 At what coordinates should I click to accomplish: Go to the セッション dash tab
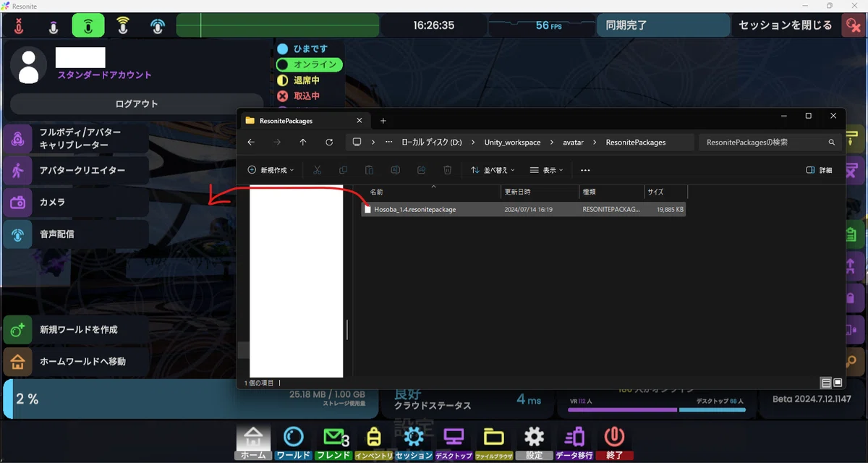coord(414,442)
